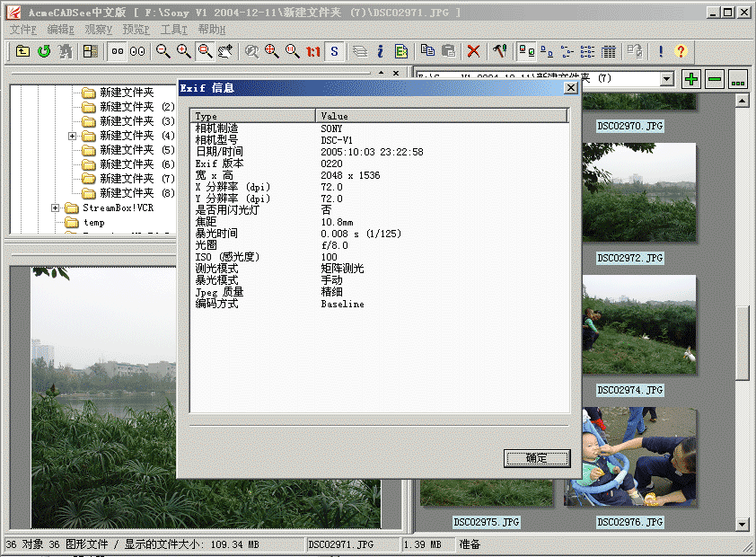The height and width of the screenshot is (557, 756).
Task: Switch to list view mode
Action: pyautogui.click(x=587, y=51)
